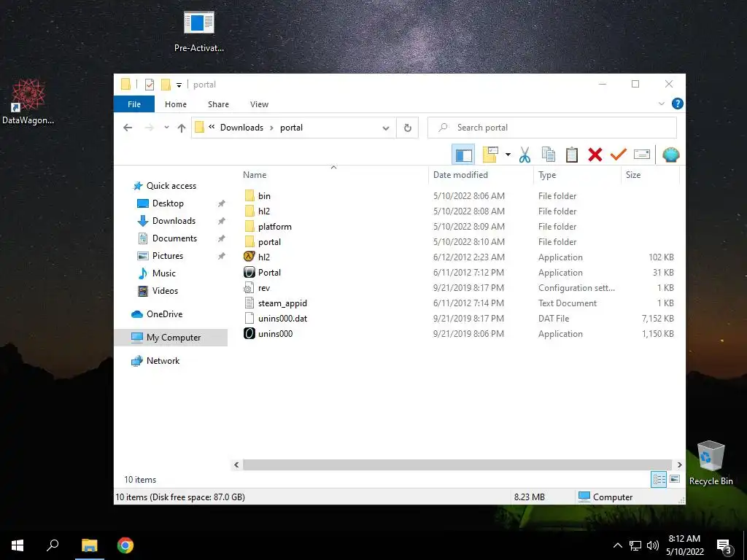747x560 pixels.
Task: Toggle the navigation pane toolbar button
Action: pyautogui.click(x=463, y=155)
